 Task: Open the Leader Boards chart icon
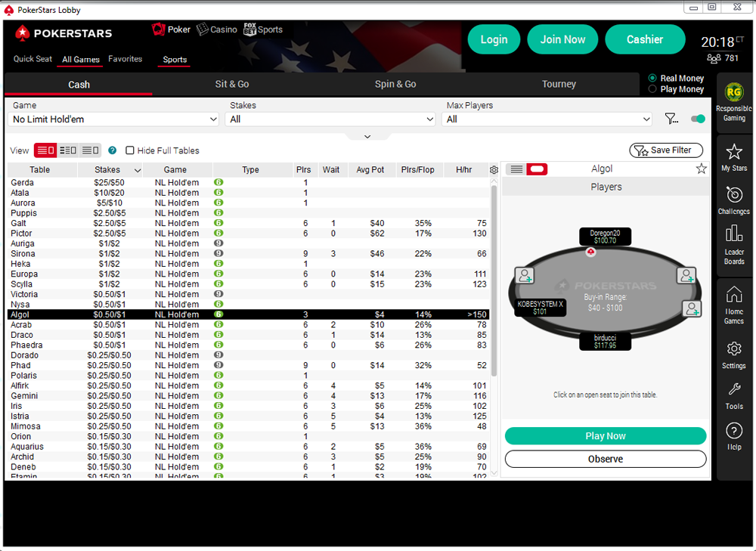(734, 234)
